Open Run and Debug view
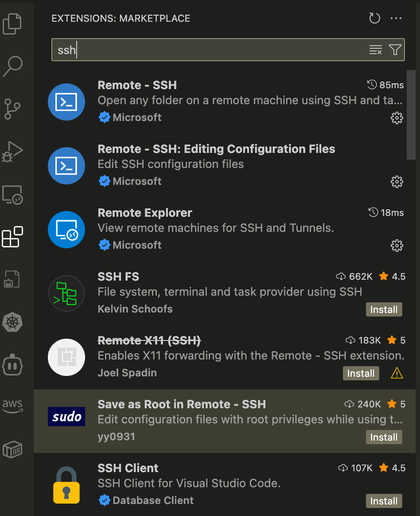Image resolution: width=420 pixels, height=516 pixels. 12,152
